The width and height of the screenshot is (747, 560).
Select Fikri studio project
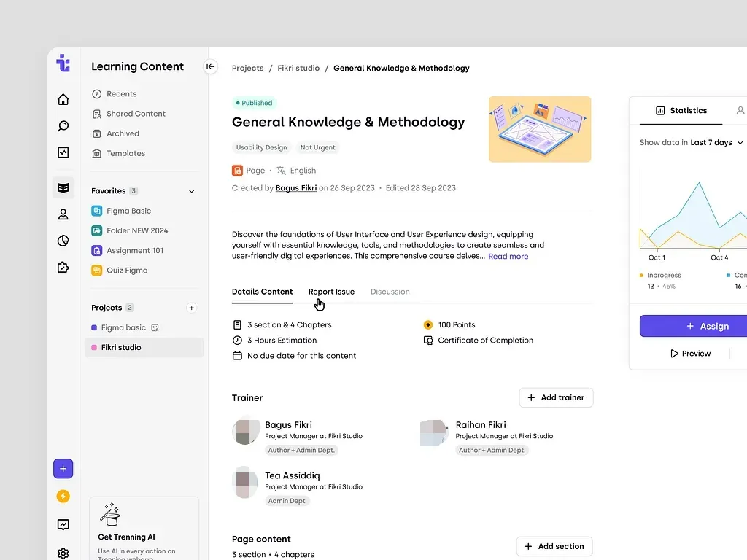(144, 348)
